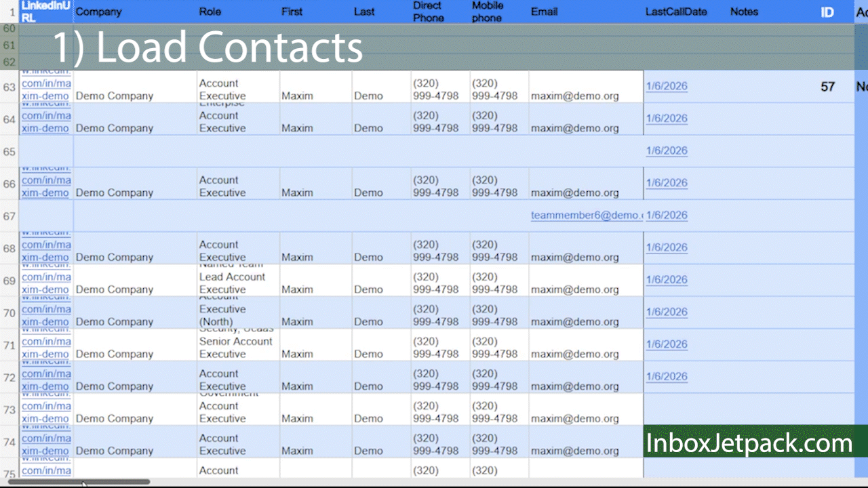Open the 1/6/2026 date link in row 63
Viewport: 868px width, 488px height.
(x=667, y=86)
